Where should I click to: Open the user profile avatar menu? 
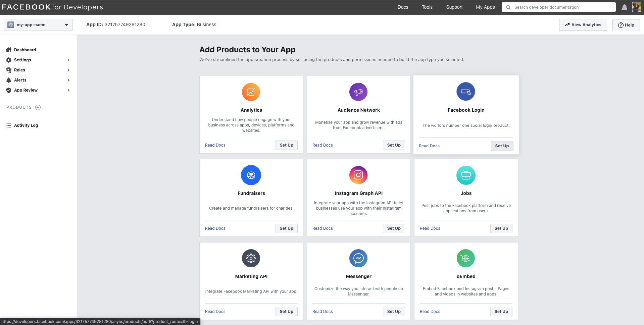[636, 7]
